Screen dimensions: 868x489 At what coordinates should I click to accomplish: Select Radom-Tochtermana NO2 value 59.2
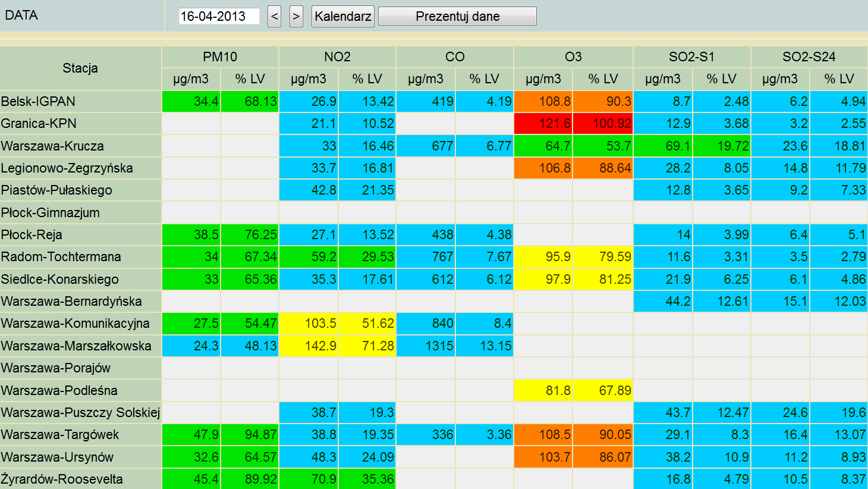(x=309, y=256)
